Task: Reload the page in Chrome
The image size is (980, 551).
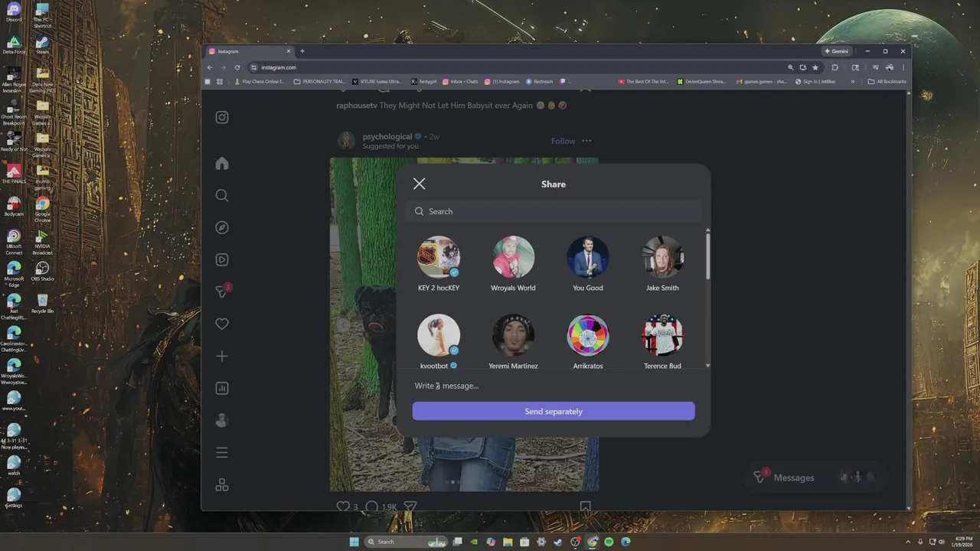Action: (x=237, y=67)
